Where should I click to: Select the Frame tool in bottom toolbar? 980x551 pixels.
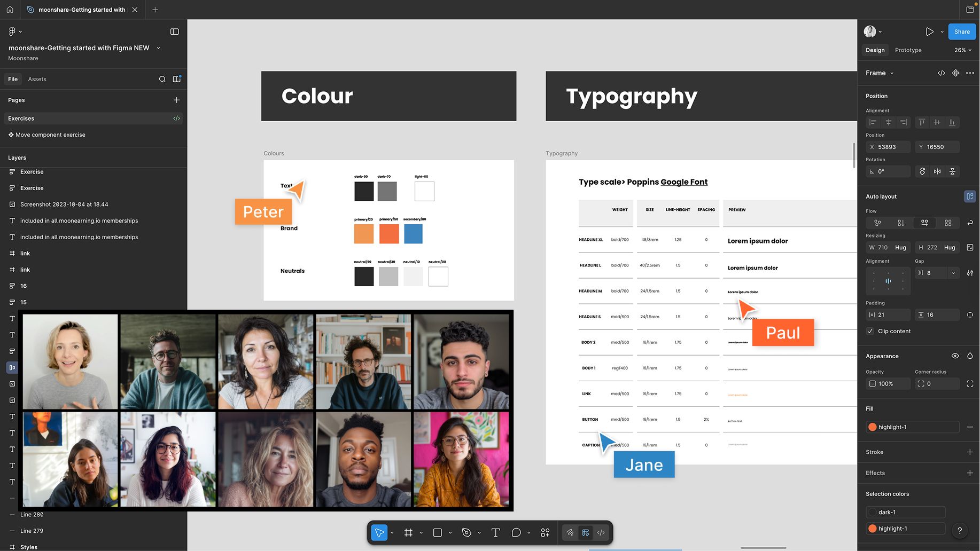click(x=408, y=532)
